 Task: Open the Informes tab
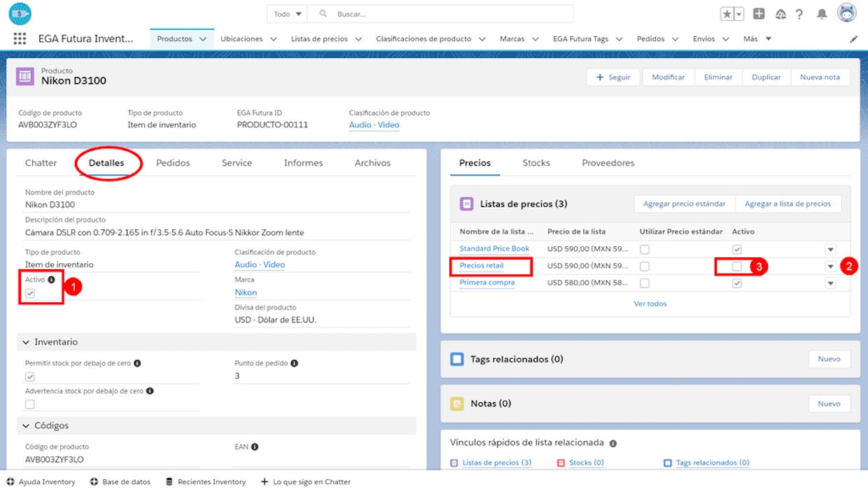coord(303,163)
